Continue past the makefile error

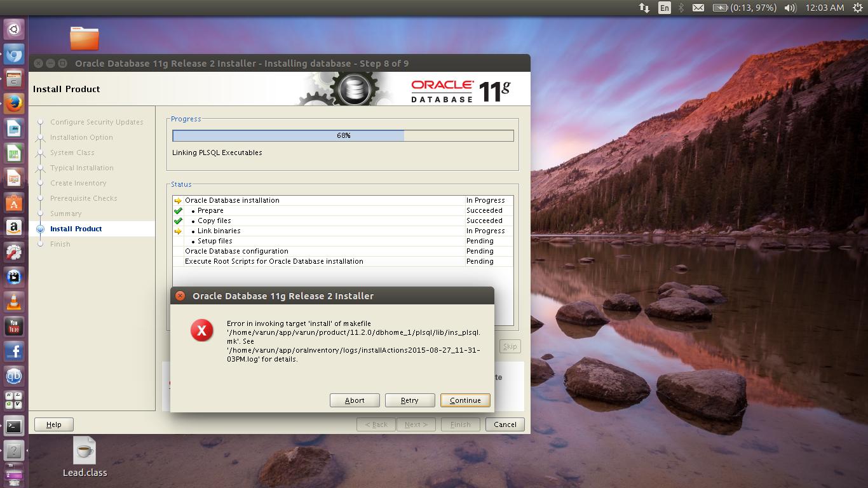pos(465,400)
